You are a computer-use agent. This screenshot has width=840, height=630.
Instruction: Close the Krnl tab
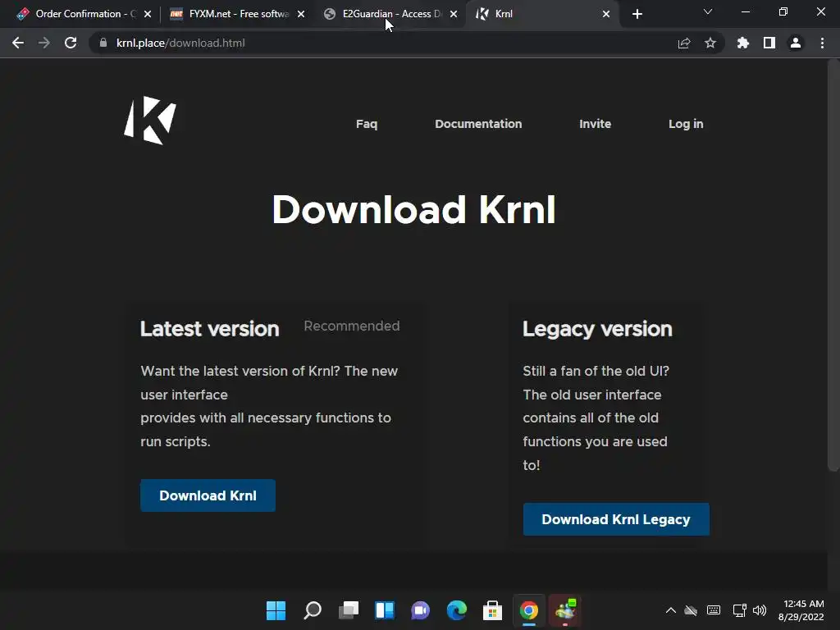[606, 14]
